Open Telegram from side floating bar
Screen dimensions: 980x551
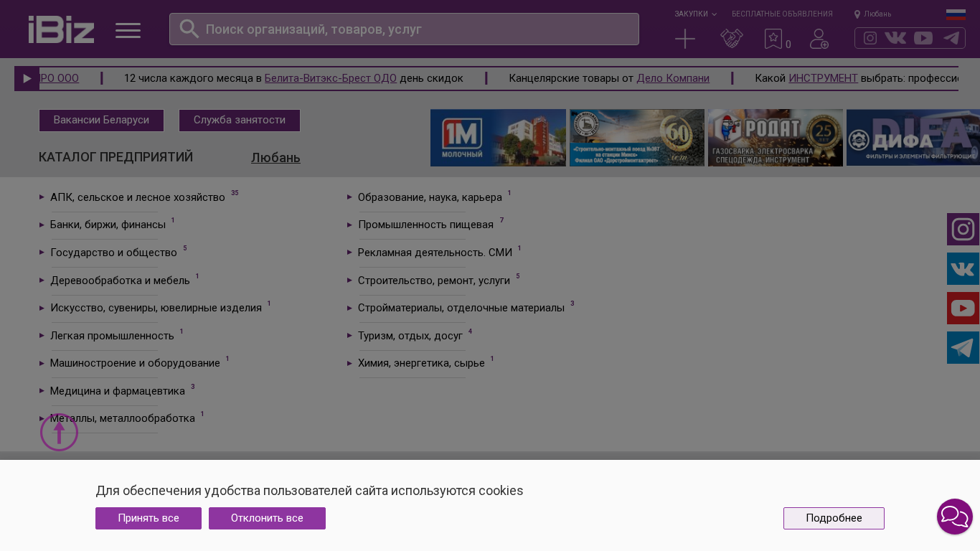pos(963,348)
